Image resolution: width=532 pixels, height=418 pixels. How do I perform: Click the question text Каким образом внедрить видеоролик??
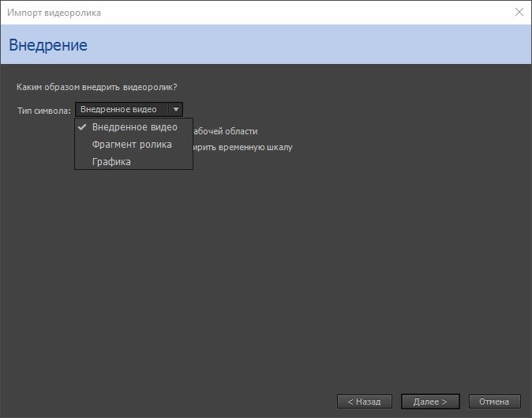coord(97,87)
